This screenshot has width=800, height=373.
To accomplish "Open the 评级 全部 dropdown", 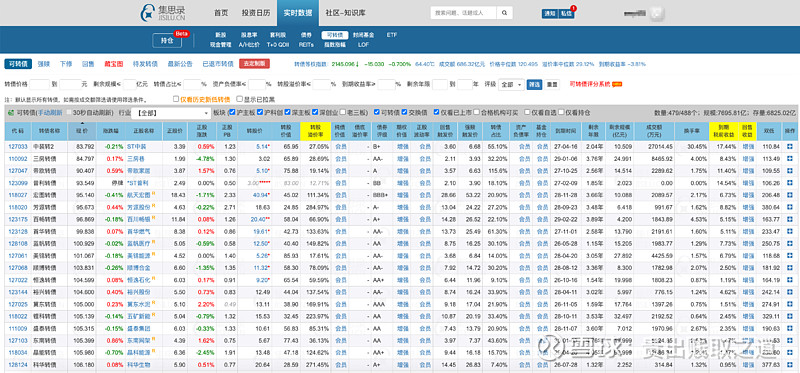I will pos(512,84).
